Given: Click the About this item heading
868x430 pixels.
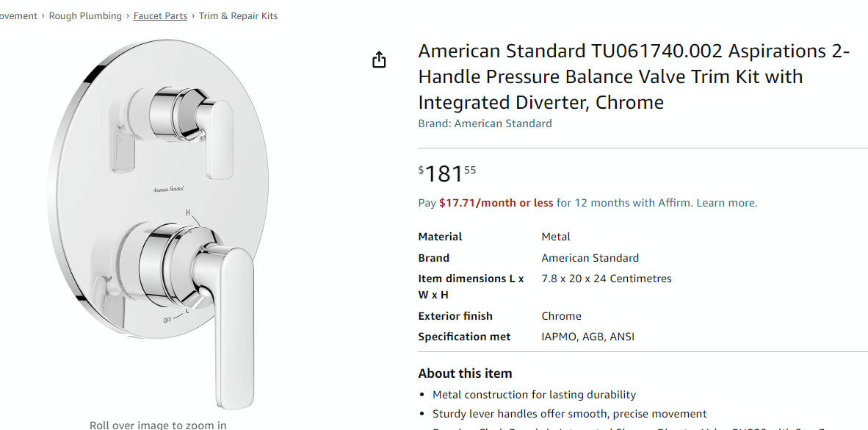Looking at the screenshot, I should pyautogui.click(x=465, y=373).
